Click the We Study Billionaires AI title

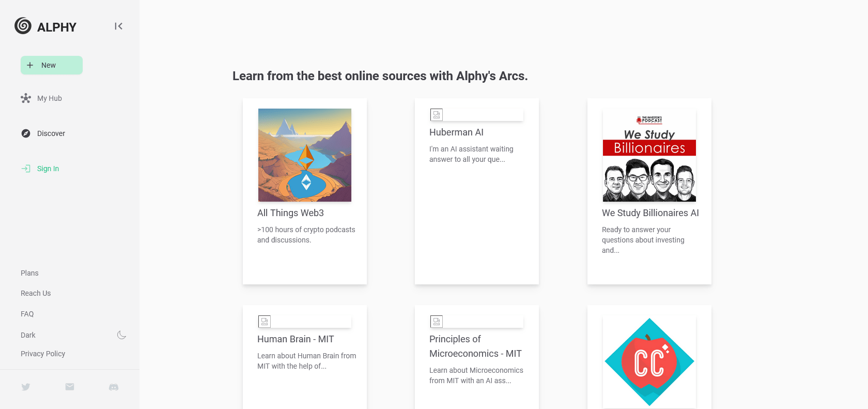[x=650, y=213]
